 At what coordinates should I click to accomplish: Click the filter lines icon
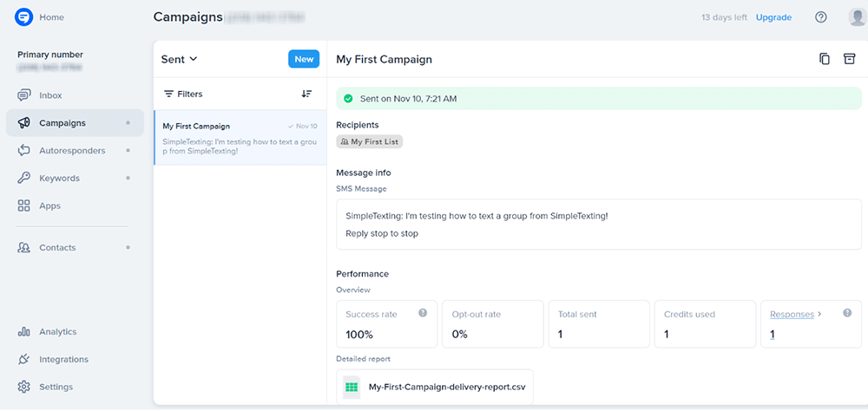click(169, 94)
